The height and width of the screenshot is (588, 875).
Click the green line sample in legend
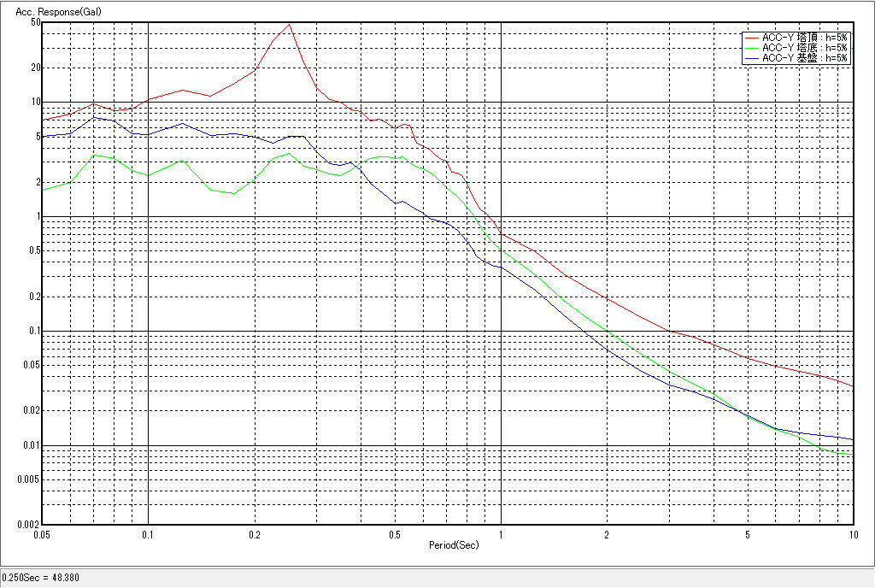click(751, 48)
